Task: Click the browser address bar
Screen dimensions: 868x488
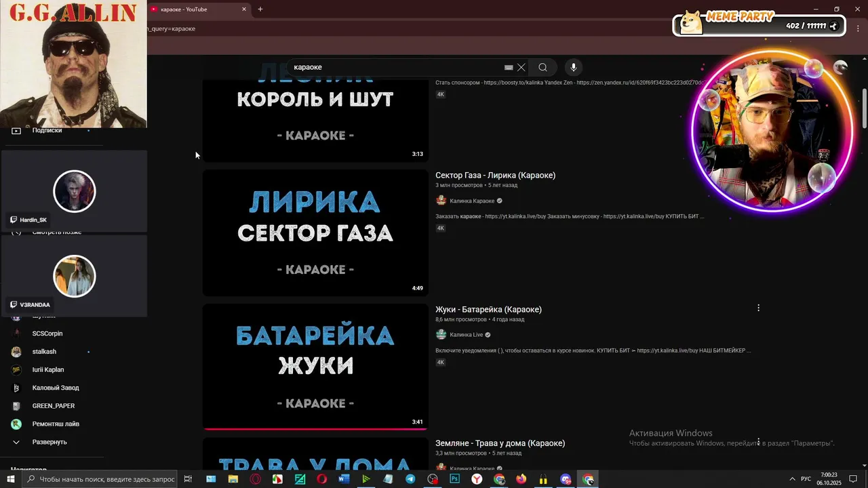Action: [x=407, y=28]
